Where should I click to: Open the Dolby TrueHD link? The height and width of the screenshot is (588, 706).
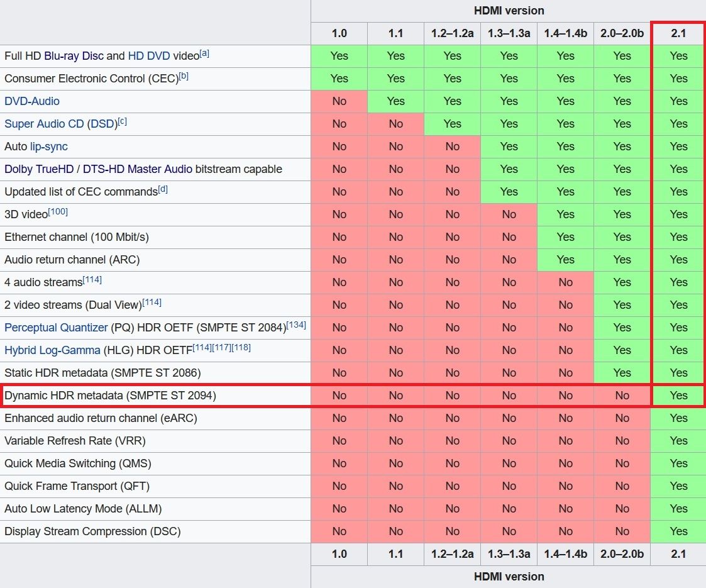click(x=39, y=169)
